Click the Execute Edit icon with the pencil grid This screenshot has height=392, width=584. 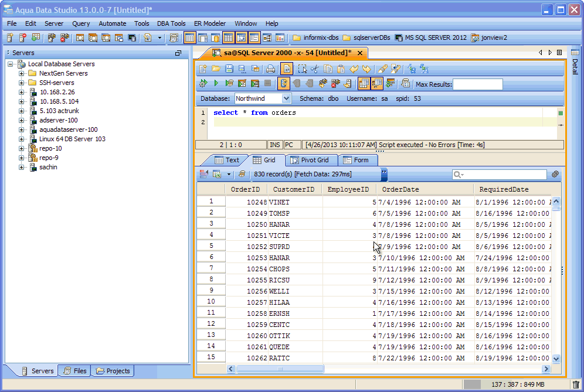[x=242, y=83]
